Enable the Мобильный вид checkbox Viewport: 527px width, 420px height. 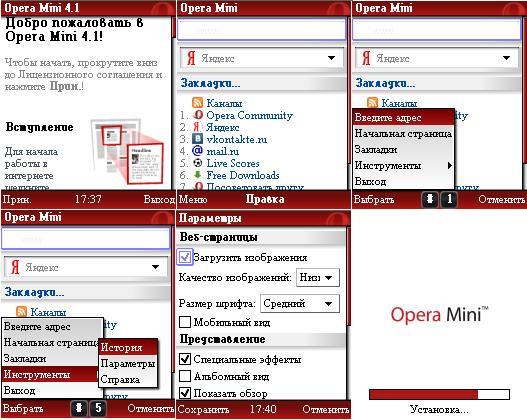[185, 322]
